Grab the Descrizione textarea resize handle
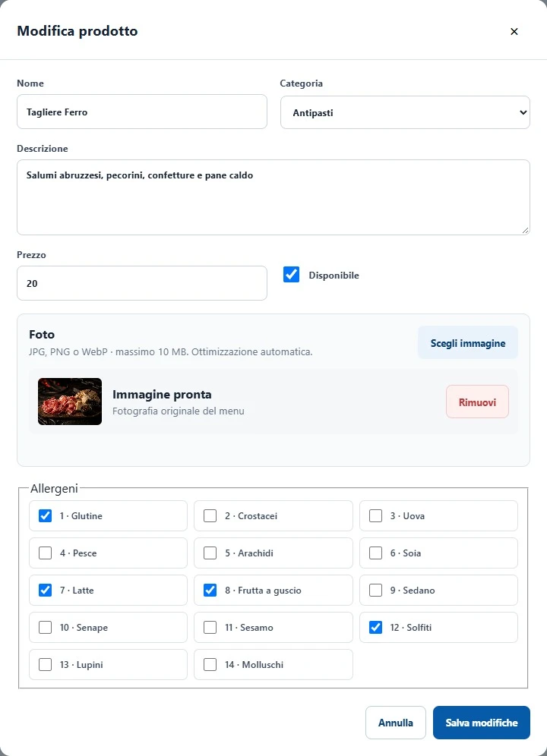This screenshot has height=756, width=547. [x=525, y=230]
